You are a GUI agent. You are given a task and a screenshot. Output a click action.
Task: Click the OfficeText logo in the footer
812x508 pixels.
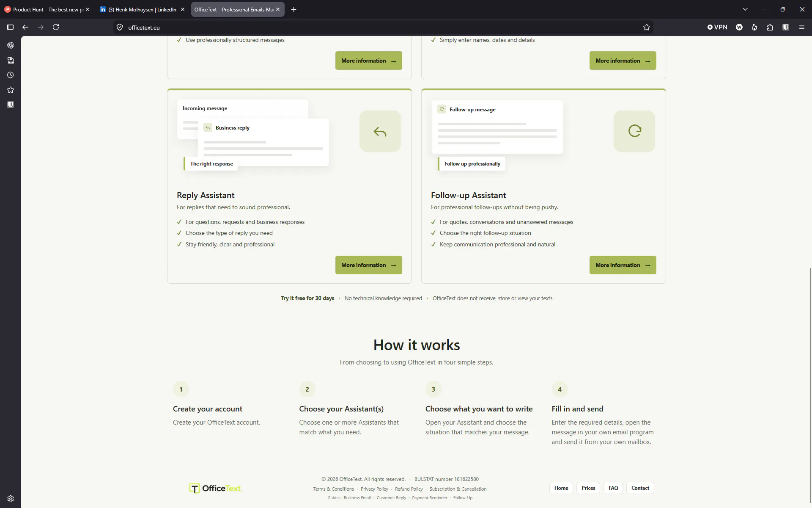[x=215, y=488]
